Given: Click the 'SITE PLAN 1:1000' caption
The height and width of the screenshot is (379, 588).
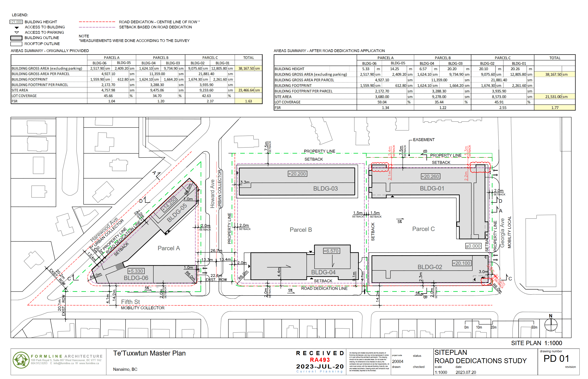Looking at the screenshot, I should (x=537, y=343).
